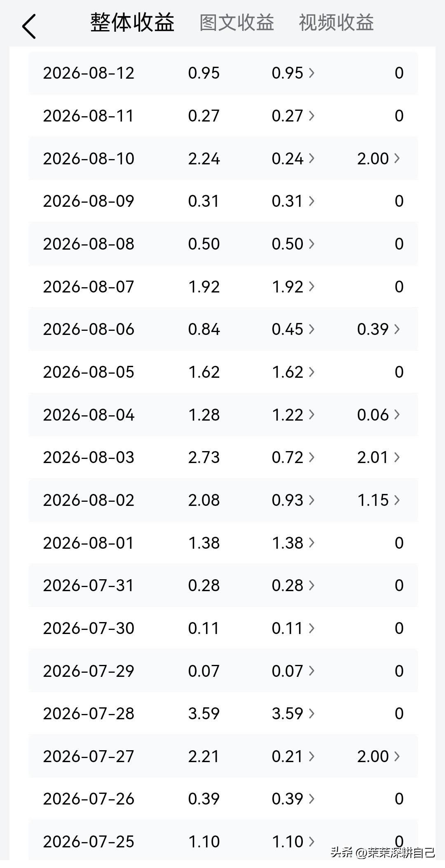
Task: Tap the back arrow icon
Action: (x=29, y=26)
